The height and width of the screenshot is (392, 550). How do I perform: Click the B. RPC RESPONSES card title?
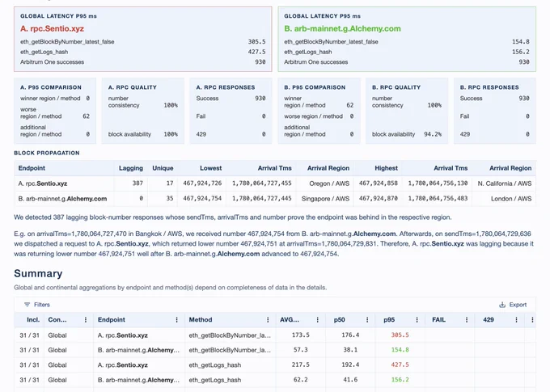point(489,87)
